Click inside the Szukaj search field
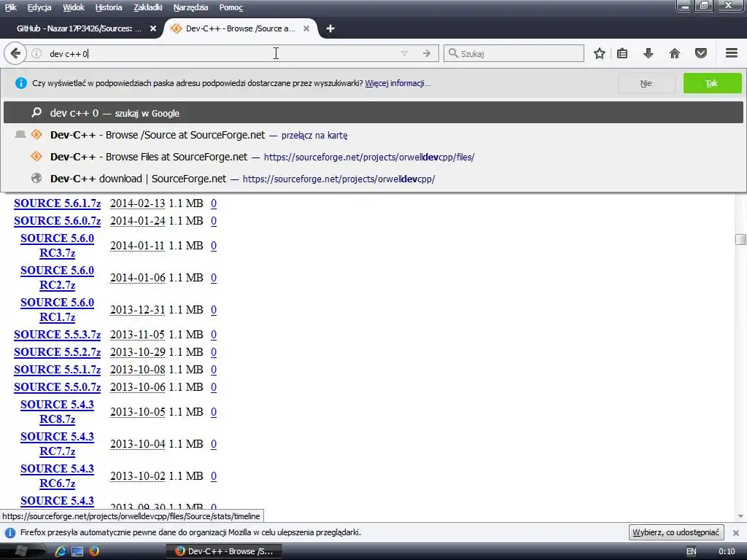Viewport: 747px width, 560px height. pos(514,53)
